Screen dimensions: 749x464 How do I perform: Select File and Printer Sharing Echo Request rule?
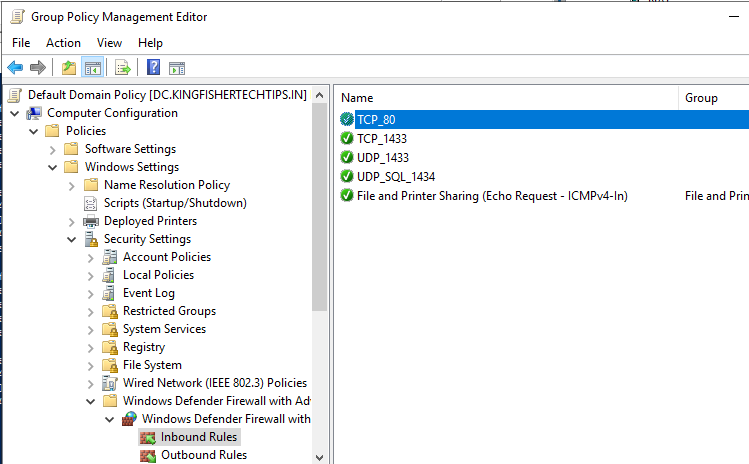492,196
